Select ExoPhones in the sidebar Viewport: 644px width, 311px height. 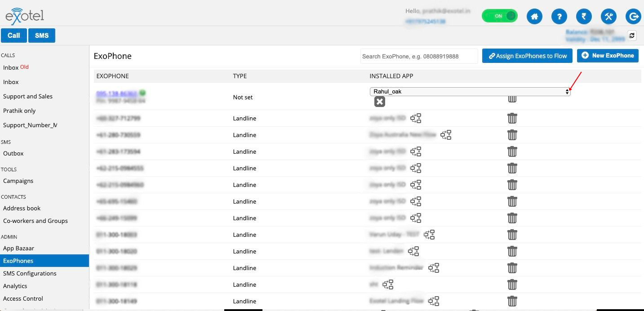44,261
